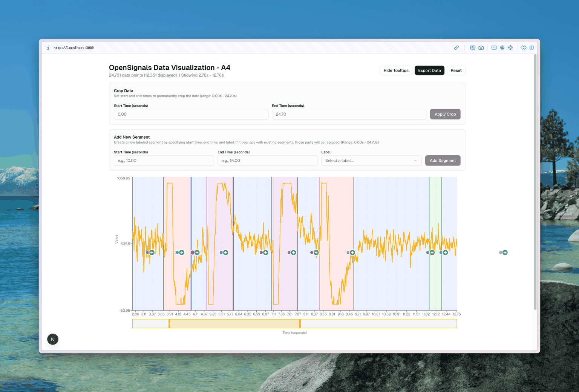Click Export Data button
The height and width of the screenshot is (392, 579).
click(x=429, y=70)
